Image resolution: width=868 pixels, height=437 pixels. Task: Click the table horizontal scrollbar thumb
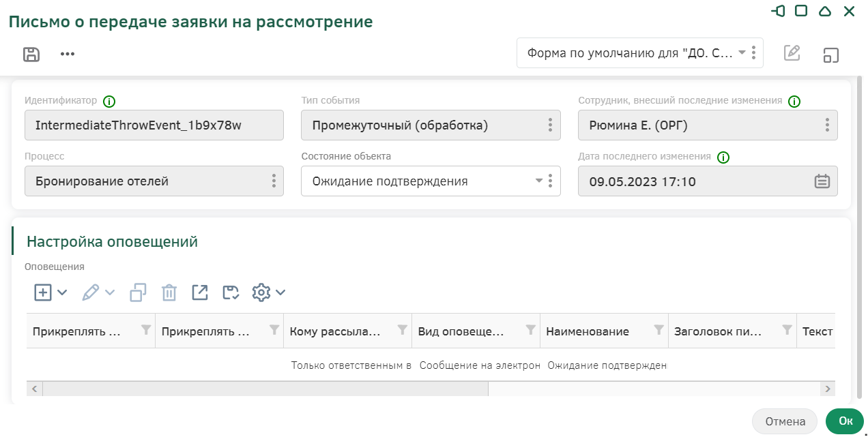(265, 389)
